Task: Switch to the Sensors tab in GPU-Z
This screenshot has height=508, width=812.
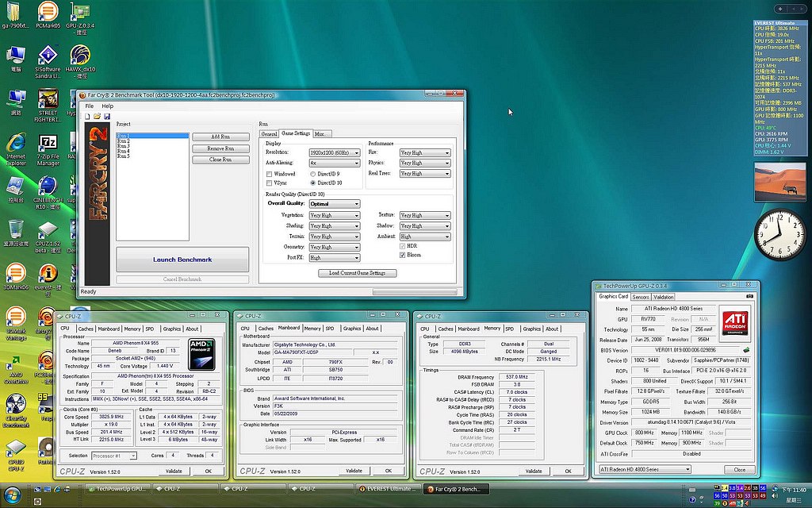Action: coord(641,298)
